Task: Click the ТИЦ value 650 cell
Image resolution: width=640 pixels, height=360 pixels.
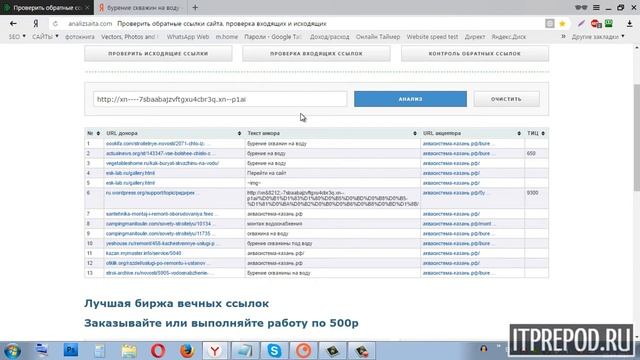Action: 536,153
